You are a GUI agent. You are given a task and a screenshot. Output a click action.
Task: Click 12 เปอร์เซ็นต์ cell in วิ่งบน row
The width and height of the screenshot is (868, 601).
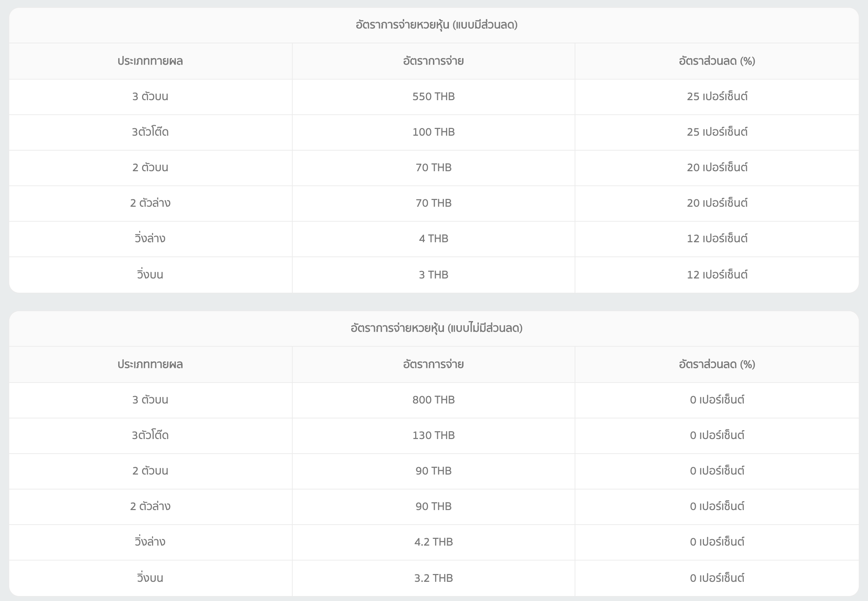click(717, 275)
